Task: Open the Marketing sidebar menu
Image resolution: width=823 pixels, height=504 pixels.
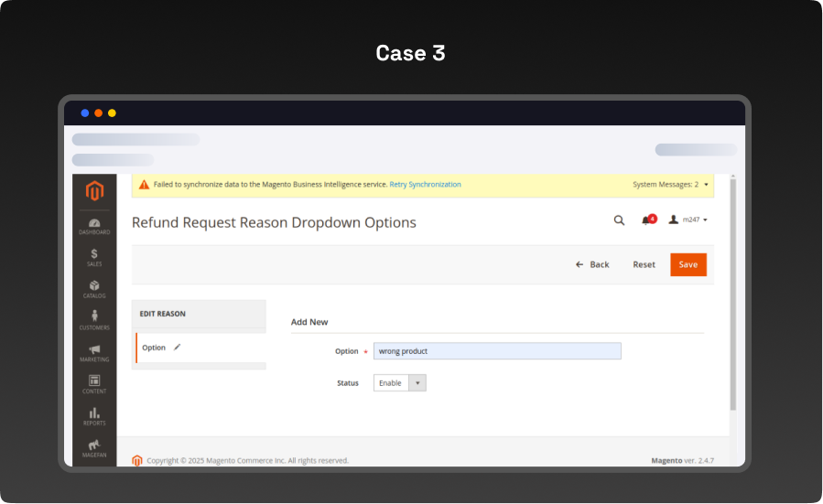Action: click(94, 353)
